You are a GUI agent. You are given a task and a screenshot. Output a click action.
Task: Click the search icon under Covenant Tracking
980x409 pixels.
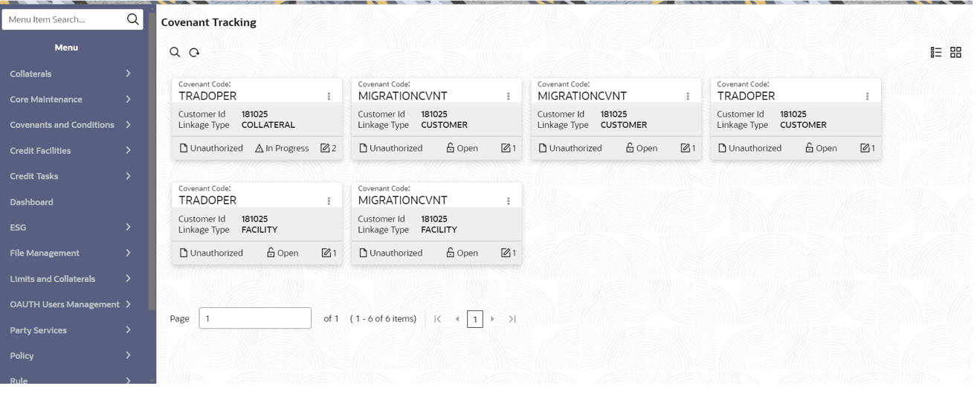tap(175, 52)
